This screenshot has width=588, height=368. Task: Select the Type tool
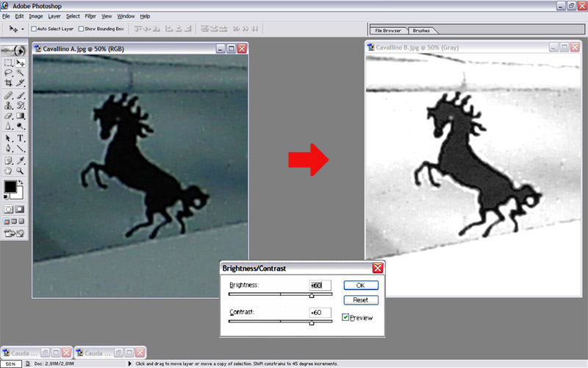click(x=21, y=138)
